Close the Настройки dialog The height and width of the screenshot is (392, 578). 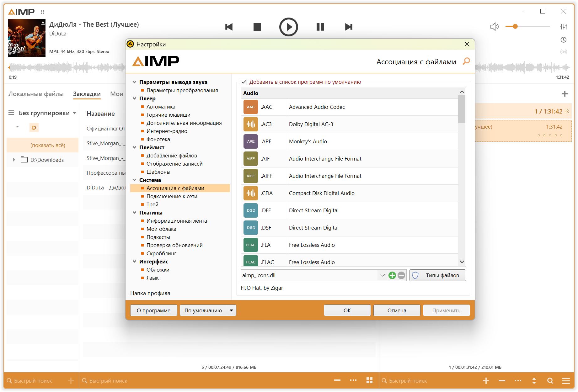(x=467, y=44)
